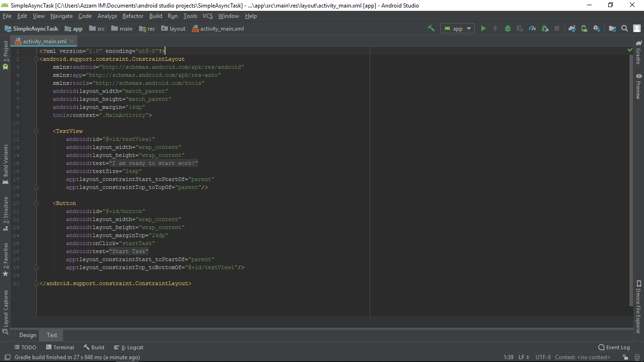644x362 pixels.
Task: Click the user account avatar icon
Action: [637, 28]
